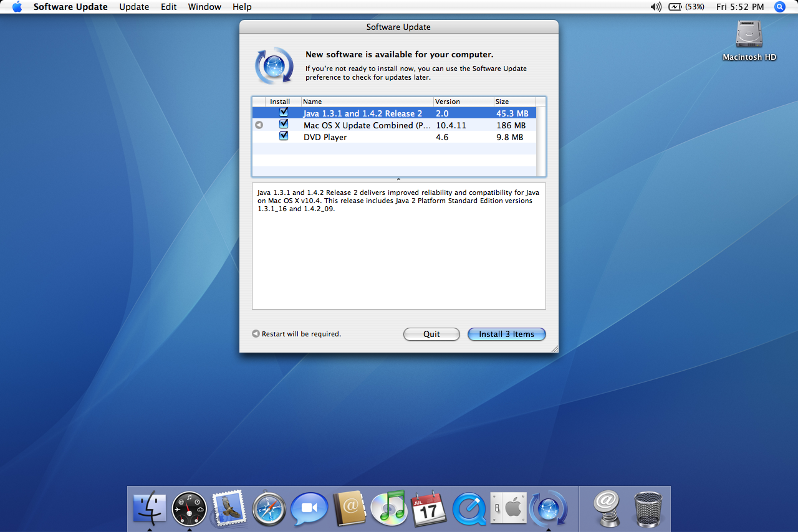Click the Install 3 Items button
The height and width of the screenshot is (532, 798).
coord(506,334)
